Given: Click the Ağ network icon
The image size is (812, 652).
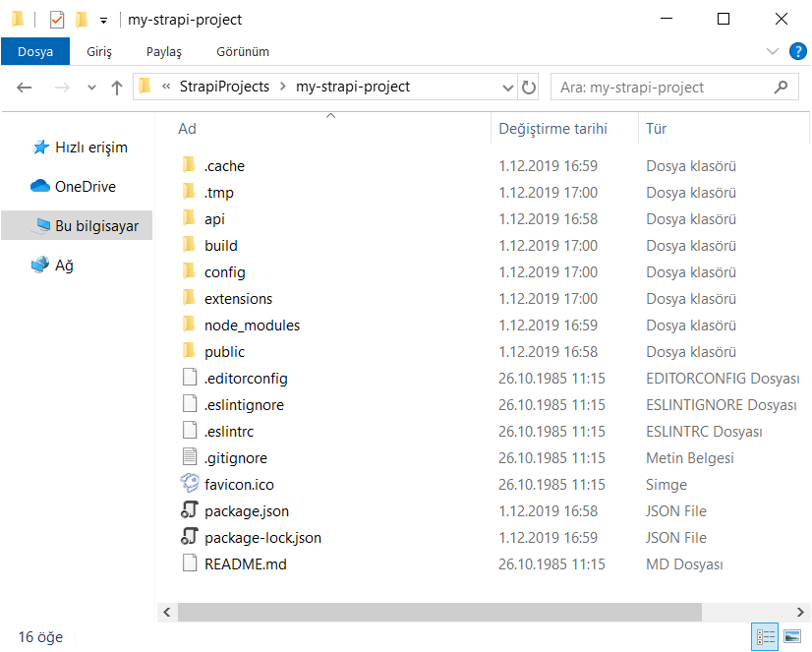Looking at the screenshot, I should [40, 265].
